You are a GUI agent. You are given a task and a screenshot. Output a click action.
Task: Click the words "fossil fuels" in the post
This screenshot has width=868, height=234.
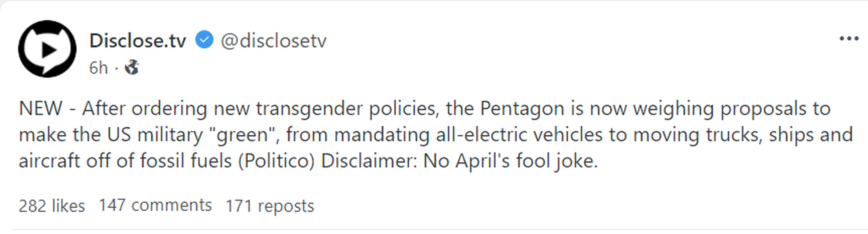click(x=186, y=160)
